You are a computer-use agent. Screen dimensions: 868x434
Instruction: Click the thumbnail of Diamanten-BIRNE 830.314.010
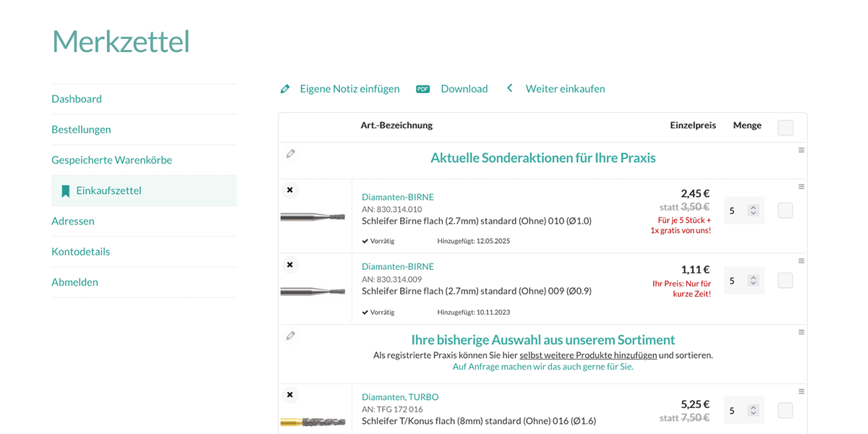tap(313, 216)
